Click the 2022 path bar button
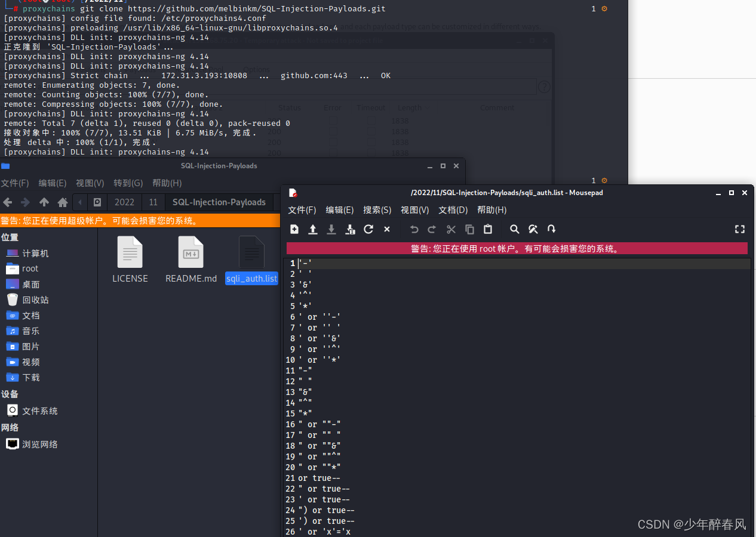 125,202
